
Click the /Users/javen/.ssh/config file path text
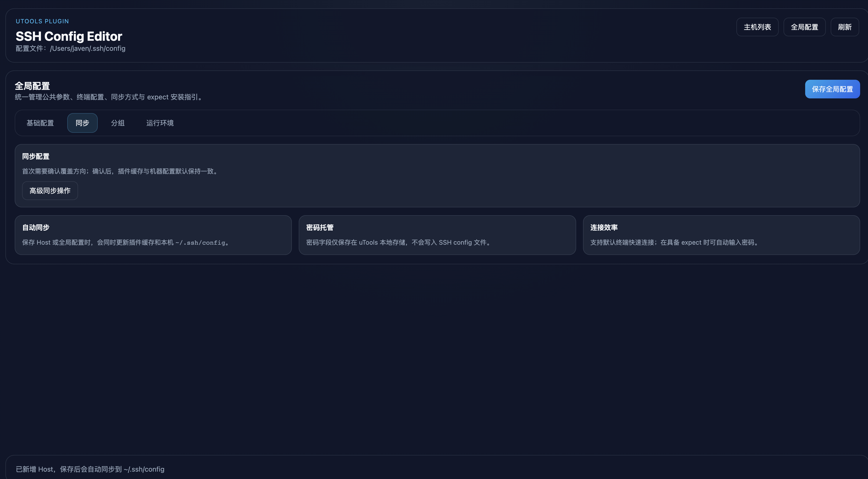point(88,49)
